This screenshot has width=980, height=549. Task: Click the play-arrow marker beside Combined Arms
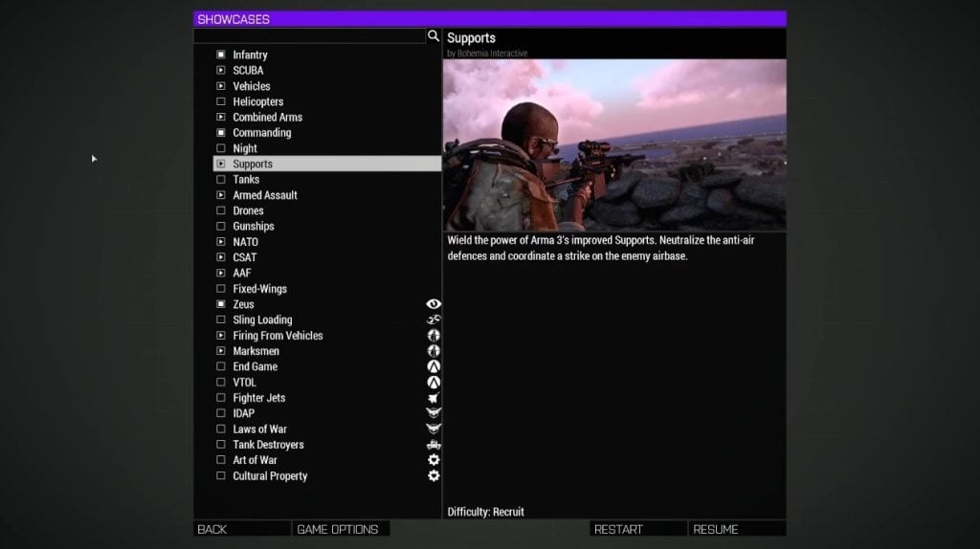click(221, 118)
